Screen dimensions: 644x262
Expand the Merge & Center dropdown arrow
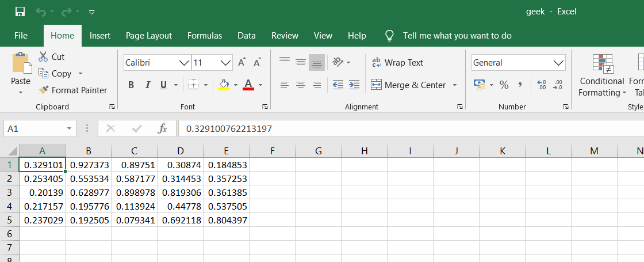(x=455, y=85)
